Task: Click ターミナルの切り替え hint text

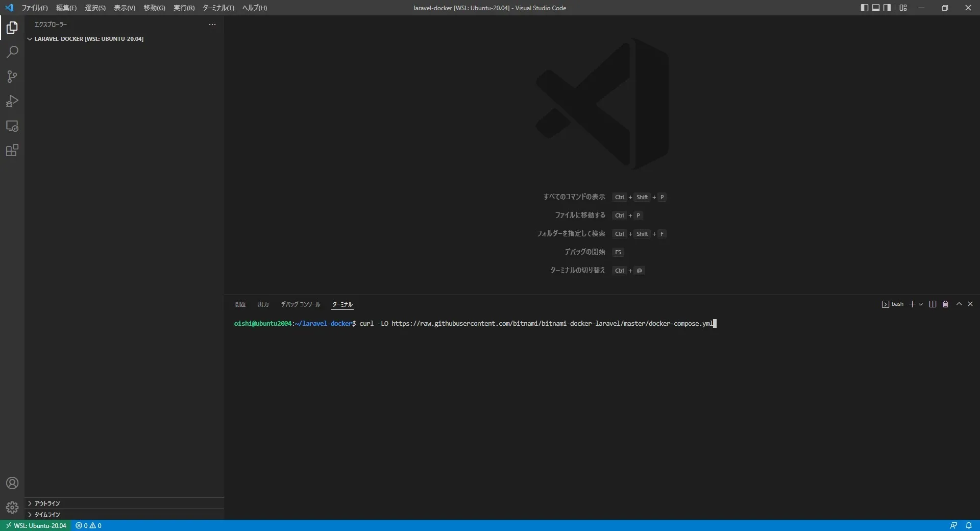Action: [x=577, y=270]
